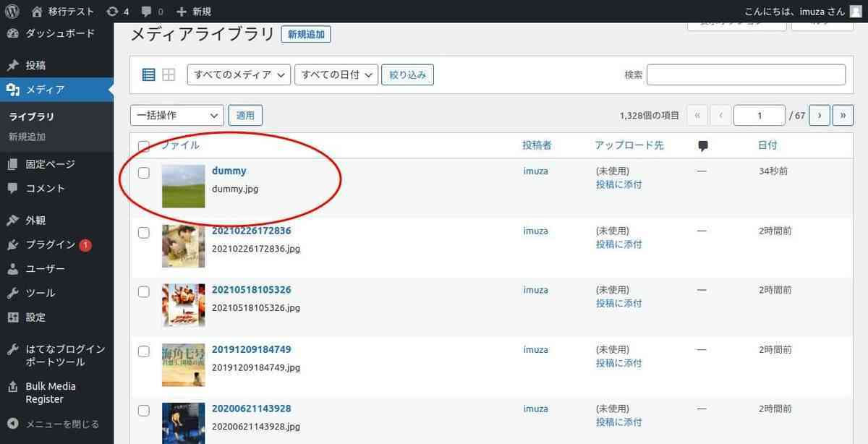Open the 20210226172836 title link
Viewport: 868px width, 444px height.
(251, 231)
